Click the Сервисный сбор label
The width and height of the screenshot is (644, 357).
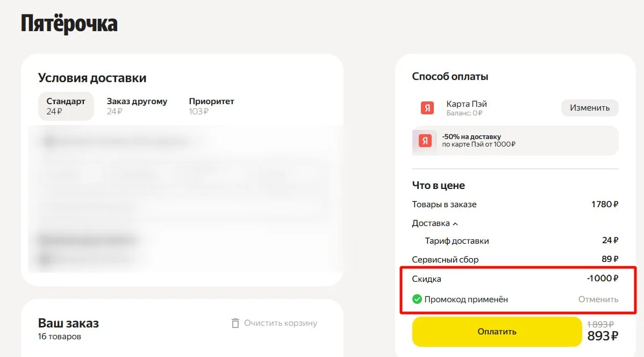[445, 260]
